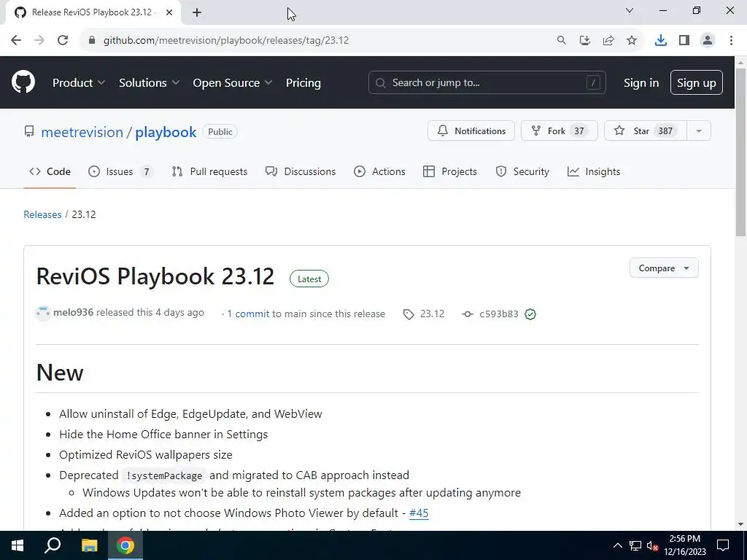Bookmark this page with the star icon
Screen dimensions: 747x560
coord(632,41)
